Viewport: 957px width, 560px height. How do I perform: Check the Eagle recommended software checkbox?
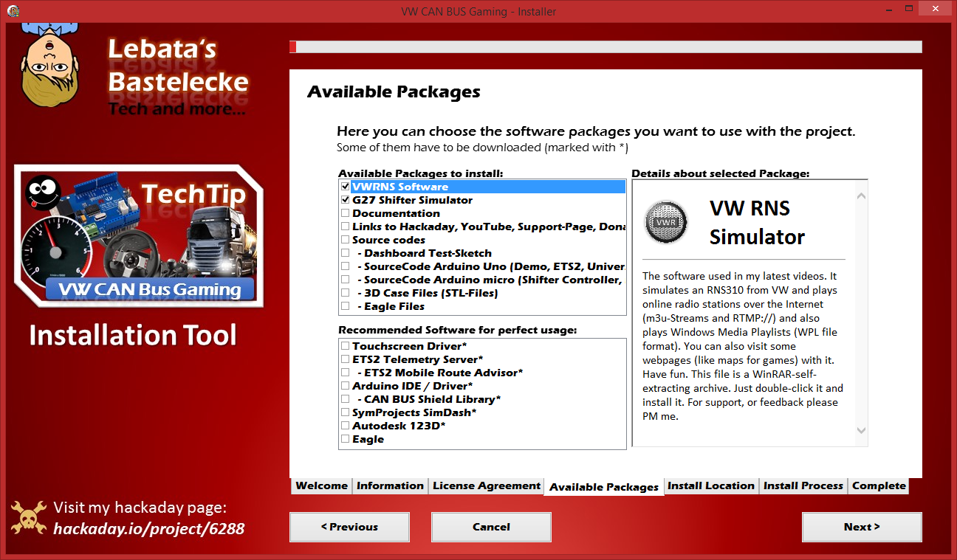[x=345, y=439]
